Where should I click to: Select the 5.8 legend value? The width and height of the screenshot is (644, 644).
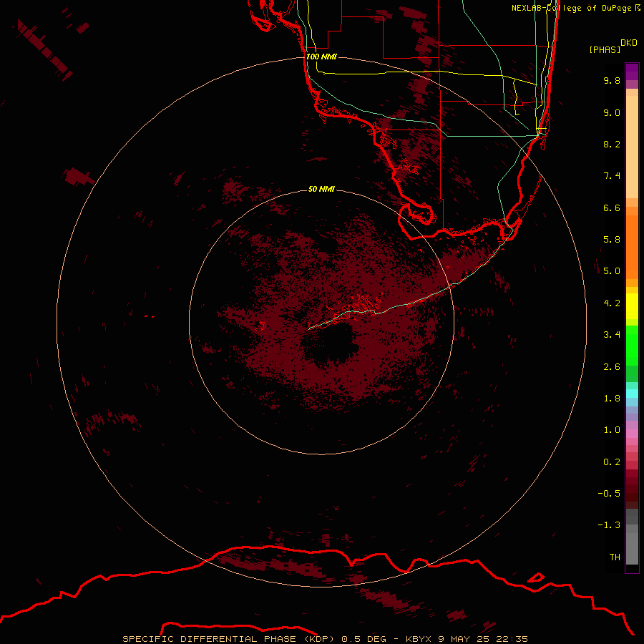pyautogui.click(x=612, y=240)
